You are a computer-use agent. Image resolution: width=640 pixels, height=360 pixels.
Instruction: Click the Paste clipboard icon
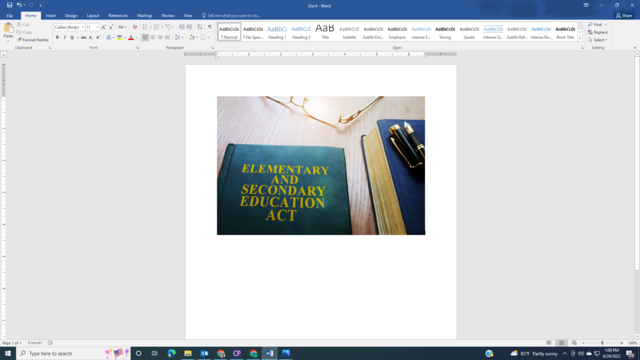[8, 28]
